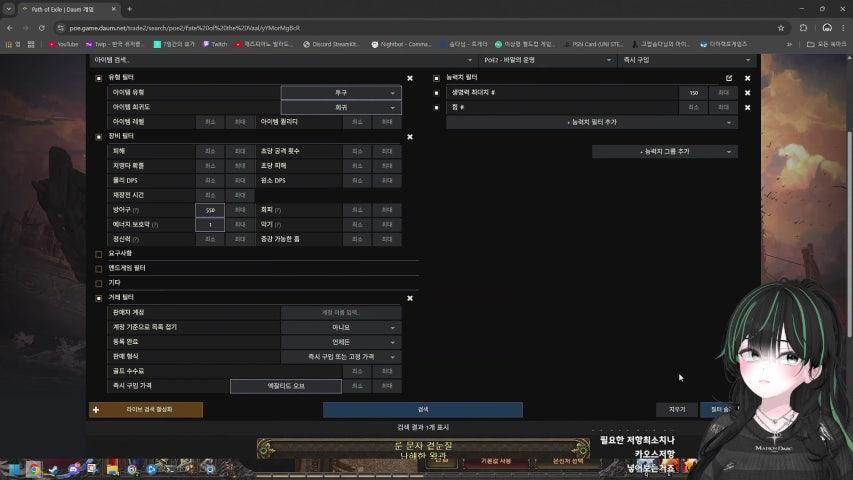Click the 생명력 최대치 minimum value 150

[694, 93]
